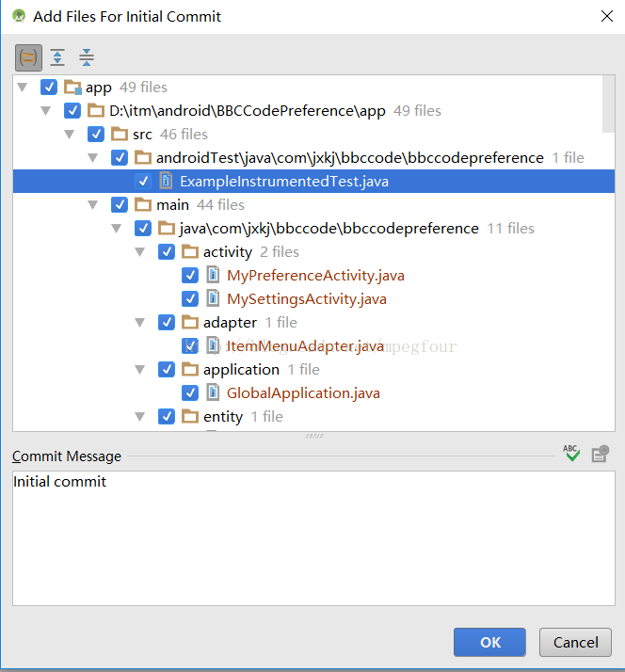Click the ExampleInstrumentedTest.java file icon
The image size is (625, 672).
(166, 181)
